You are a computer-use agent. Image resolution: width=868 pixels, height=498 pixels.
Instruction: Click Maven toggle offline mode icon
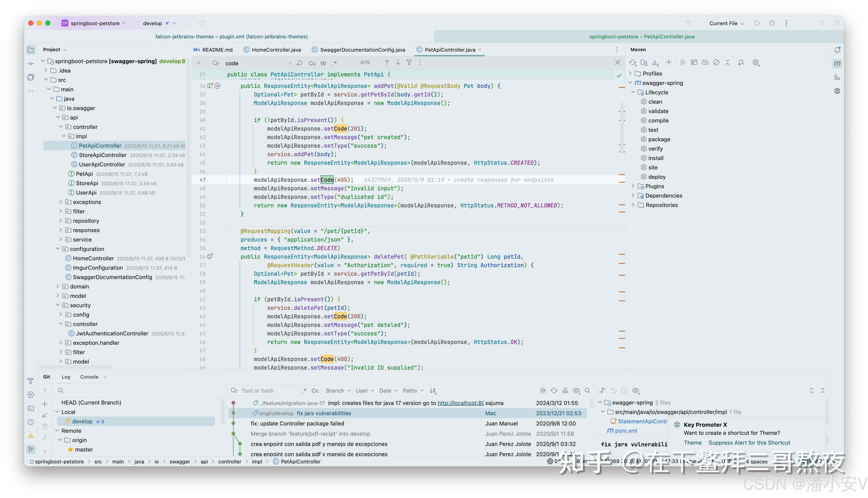(x=705, y=63)
